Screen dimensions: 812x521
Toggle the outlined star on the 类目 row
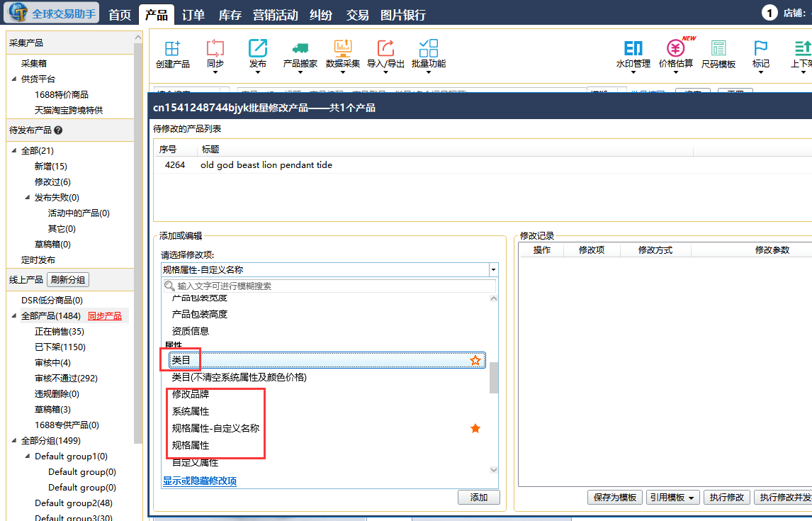point(475,361)
